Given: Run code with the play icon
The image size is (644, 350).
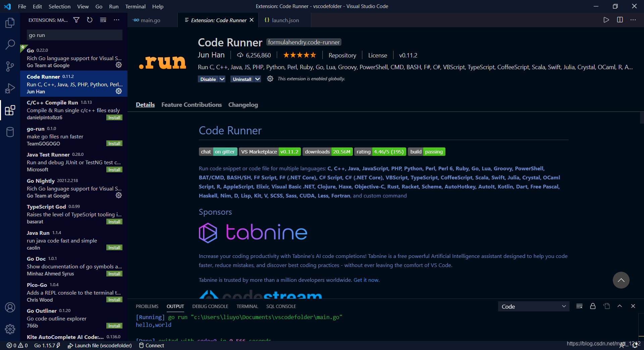Looking at the screenshot, I should point(606,20).
